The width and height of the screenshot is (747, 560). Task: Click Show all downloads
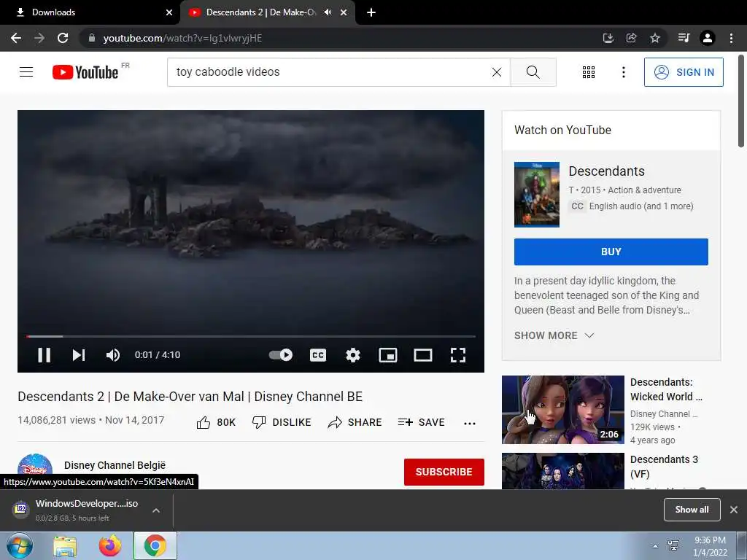(x=692, y=510)
